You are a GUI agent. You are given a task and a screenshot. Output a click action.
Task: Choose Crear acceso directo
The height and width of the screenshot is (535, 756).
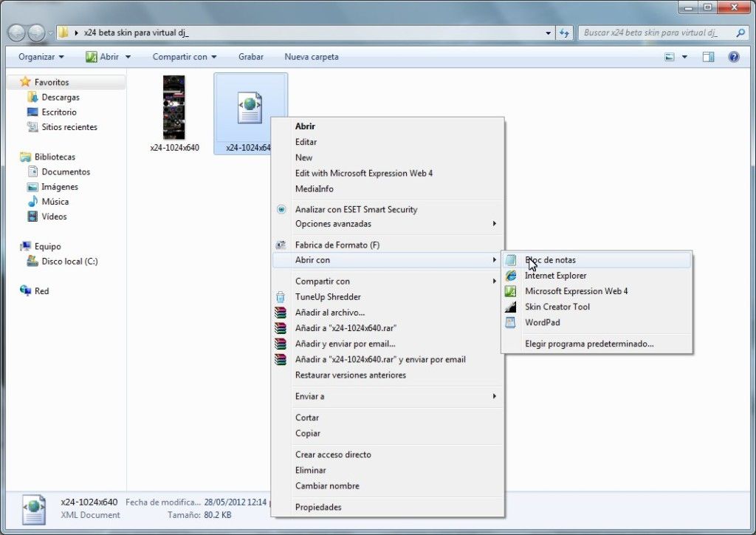(333, 454)
